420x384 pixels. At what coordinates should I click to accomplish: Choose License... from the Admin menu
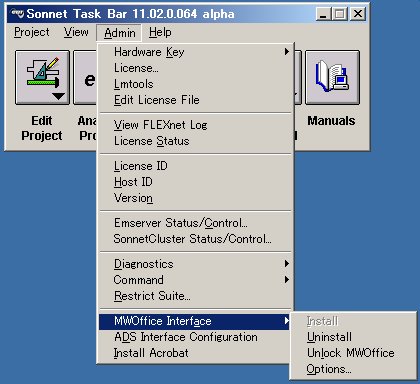tap(195, 68)
